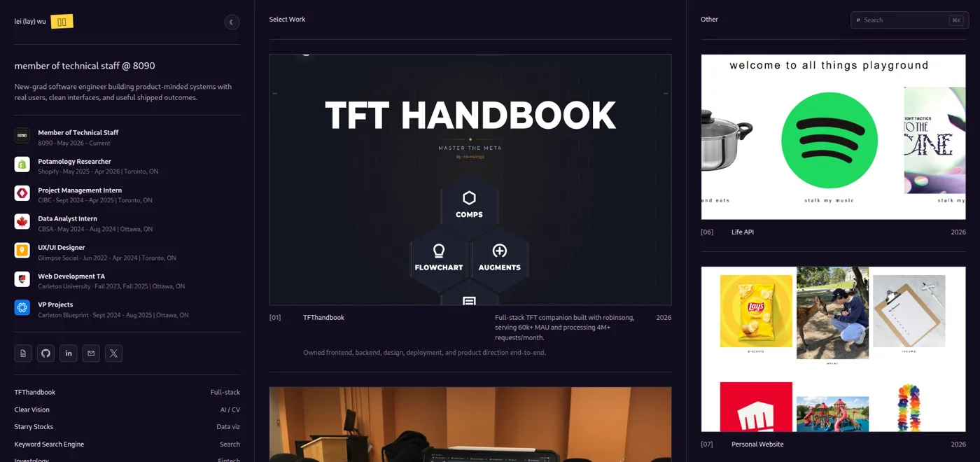Click the clipboard resume tile

tap(909, 311)
